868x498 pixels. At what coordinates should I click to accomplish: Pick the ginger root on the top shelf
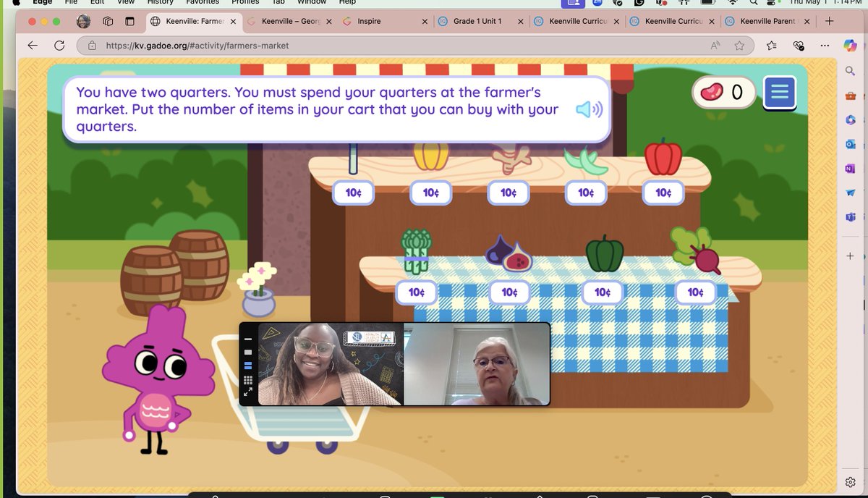[x=511, y=158]
